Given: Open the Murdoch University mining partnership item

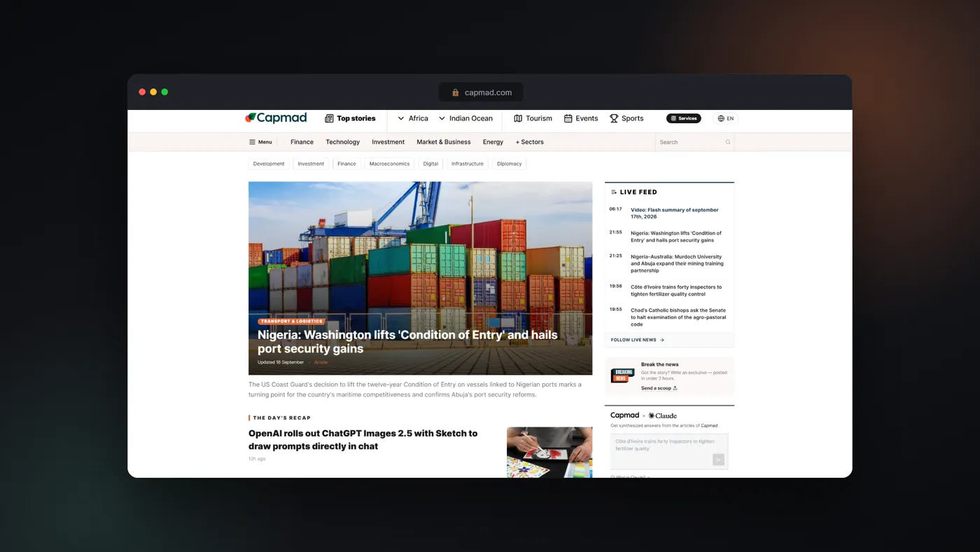Looking at the screenshot, I should pos(677,263).
